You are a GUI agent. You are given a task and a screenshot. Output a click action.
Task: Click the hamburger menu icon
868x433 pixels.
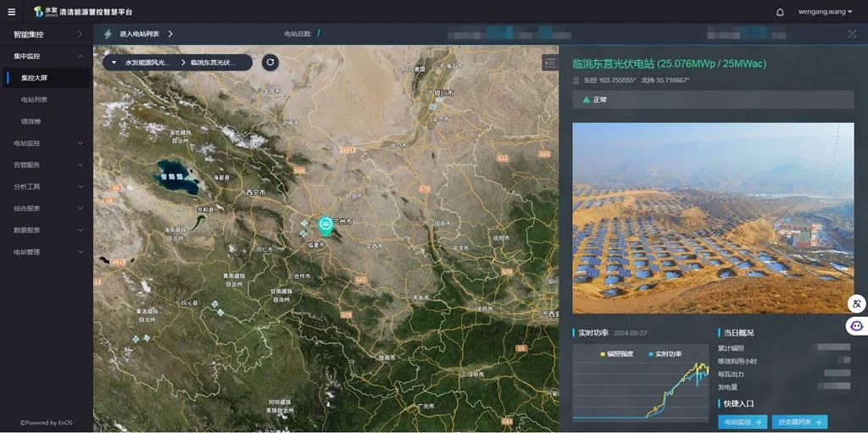point(11,12)
